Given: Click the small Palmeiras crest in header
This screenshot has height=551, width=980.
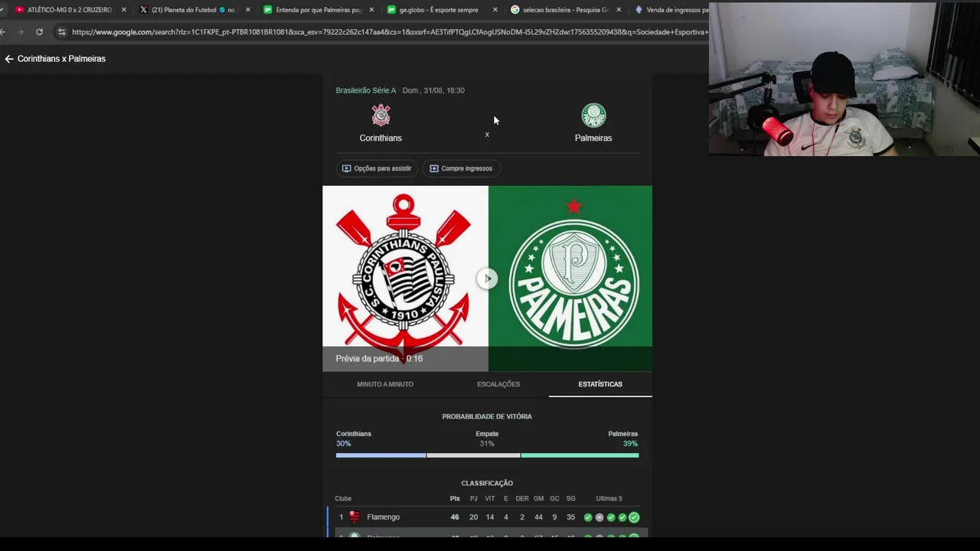Looking at the screenshot, I should (593, 116).
